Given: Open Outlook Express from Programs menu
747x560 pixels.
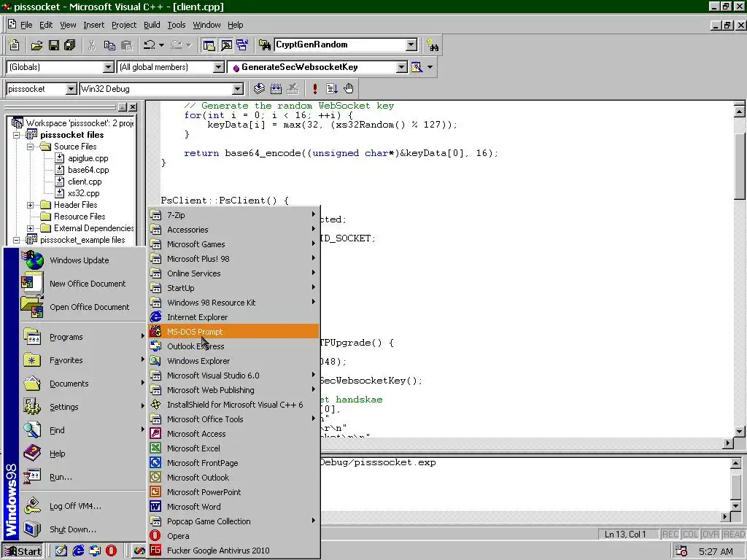Looking at the screenshot, I should [233, 346].
